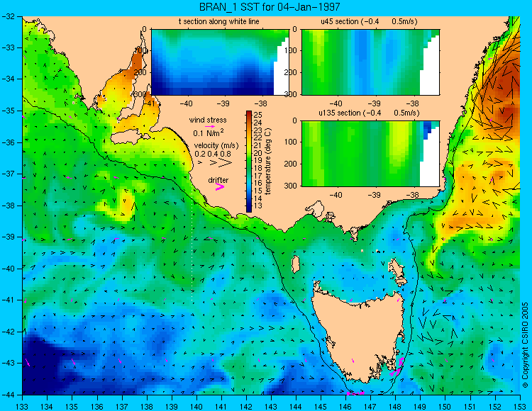Click longitude axis label '143'
532x411 pixels.
(x=271, y=407)
